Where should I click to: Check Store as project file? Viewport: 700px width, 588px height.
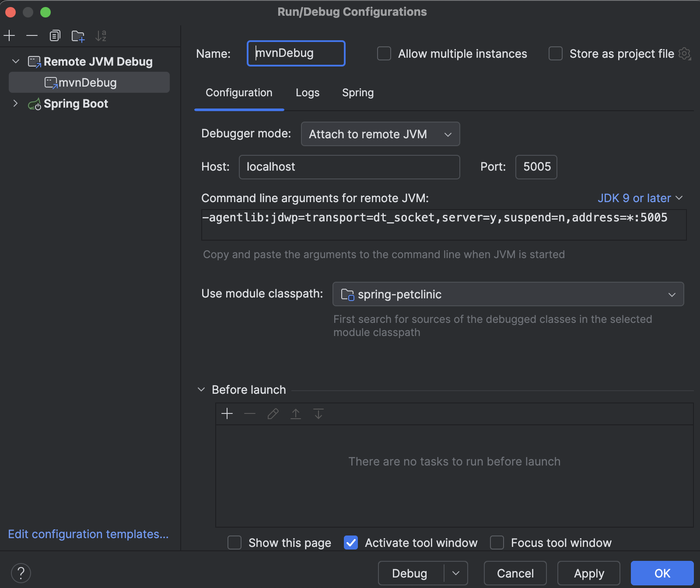pos(555,53)
